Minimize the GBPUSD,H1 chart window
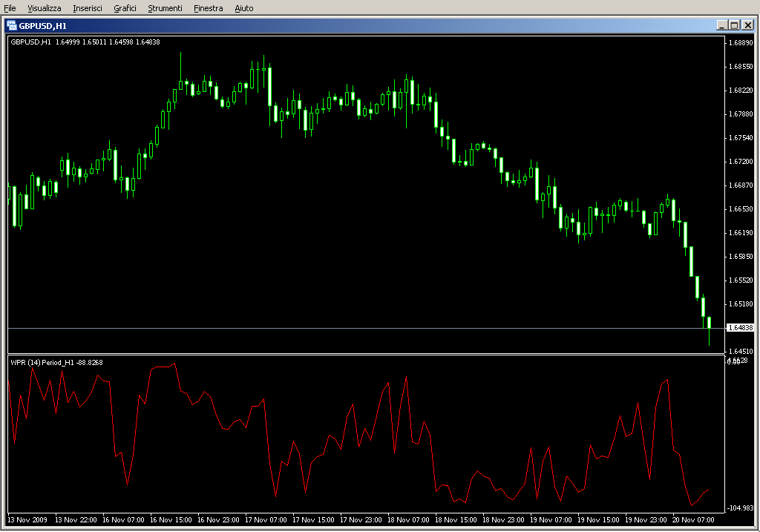Screen dimensions: 760x532 coord(721,25)
